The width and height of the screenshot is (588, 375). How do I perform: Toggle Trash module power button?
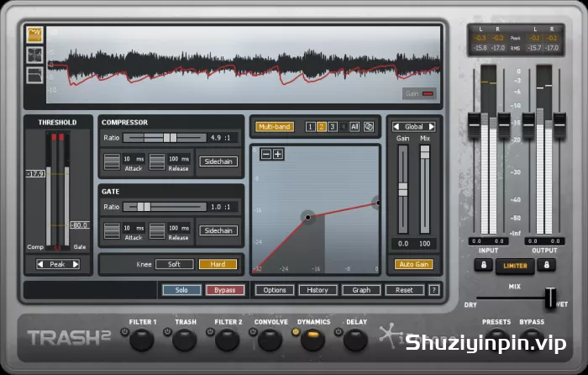pyautogui.click(x=167, y=332)
